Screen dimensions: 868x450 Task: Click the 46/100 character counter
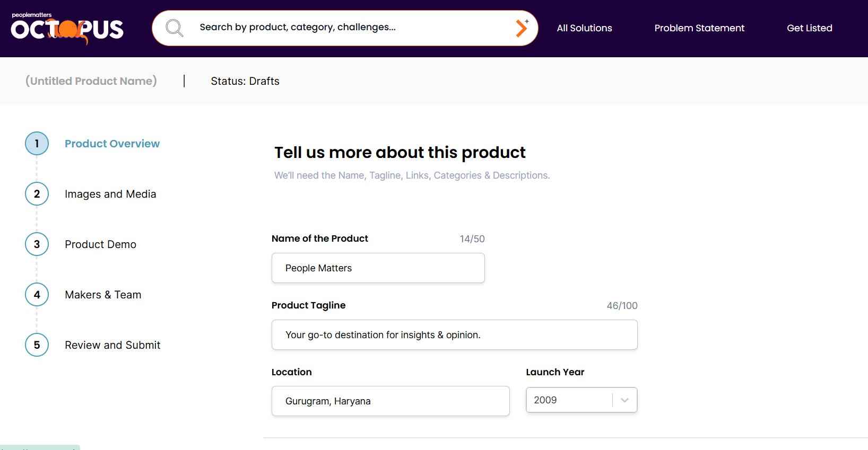click(x=622, y=306)
